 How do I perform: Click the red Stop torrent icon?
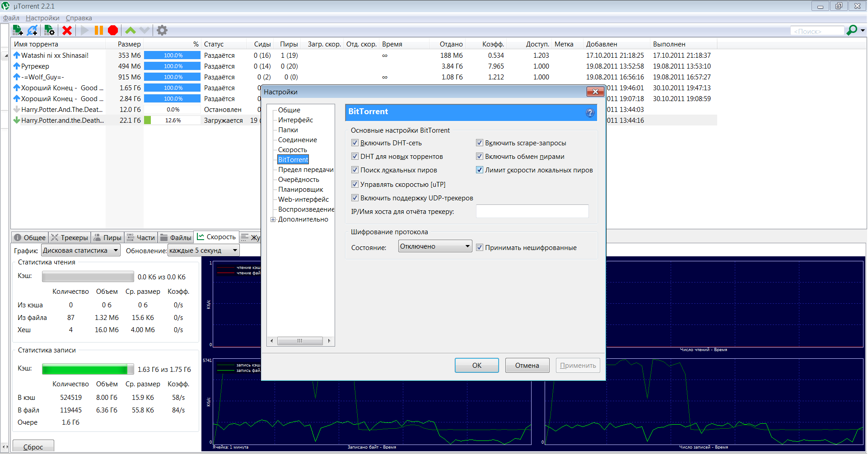[x=113, y=30]
